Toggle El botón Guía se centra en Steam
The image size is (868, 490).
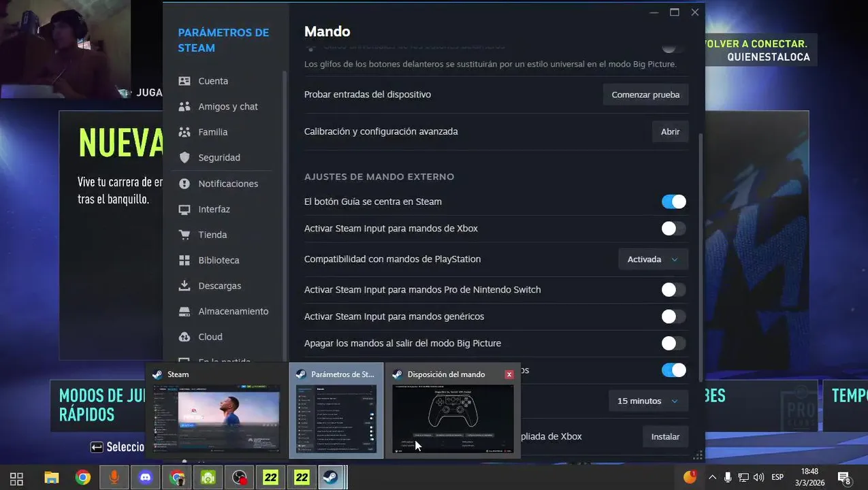673,201
